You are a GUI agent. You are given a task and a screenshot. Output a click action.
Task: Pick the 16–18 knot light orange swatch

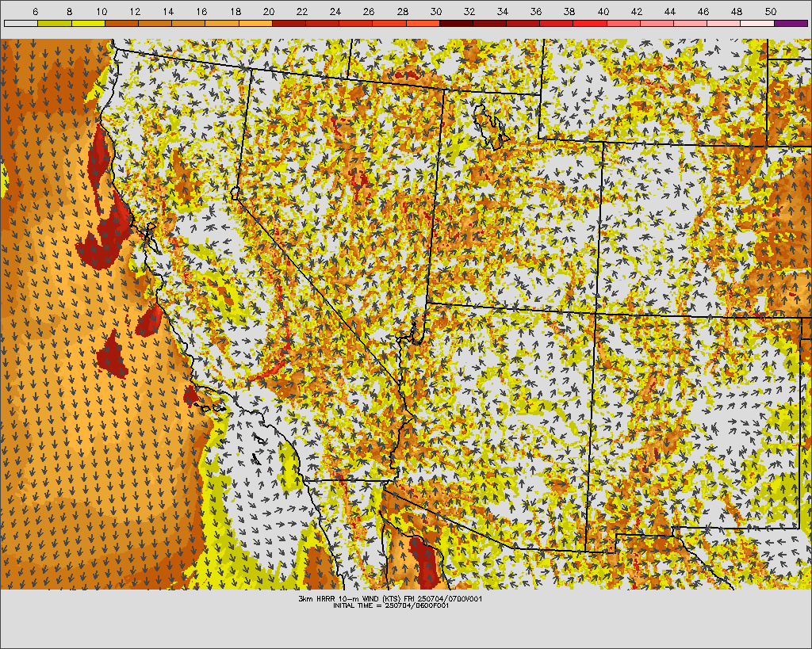(222, 23)
